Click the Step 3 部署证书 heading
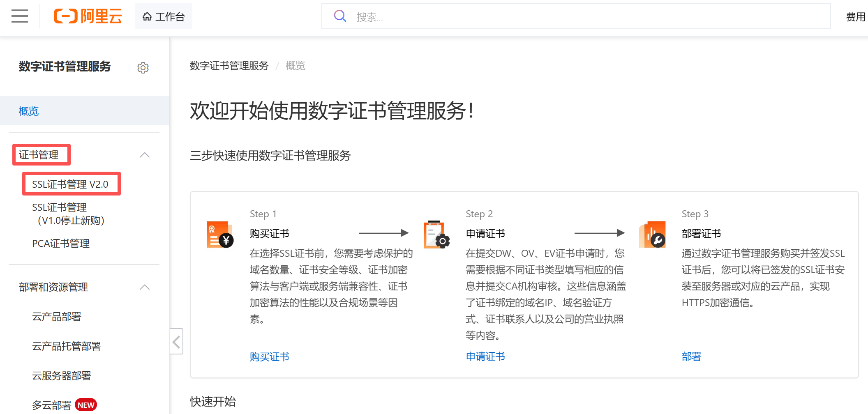This screenshot has width=868, height=414. point(701,234)
